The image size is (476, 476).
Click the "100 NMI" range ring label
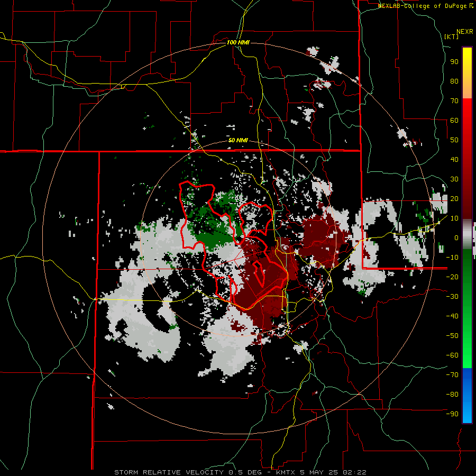238,42
